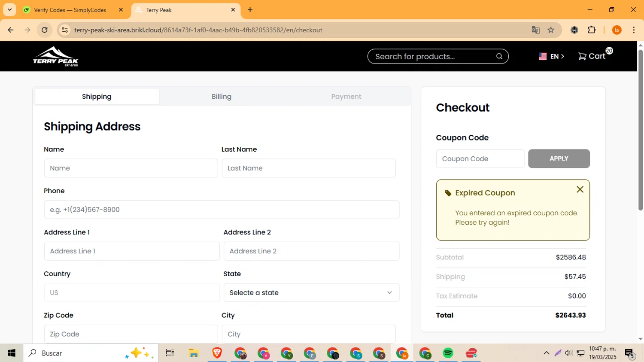Click the volume speaker tray icon
This screenshot has width=644, height=362.
569,353
